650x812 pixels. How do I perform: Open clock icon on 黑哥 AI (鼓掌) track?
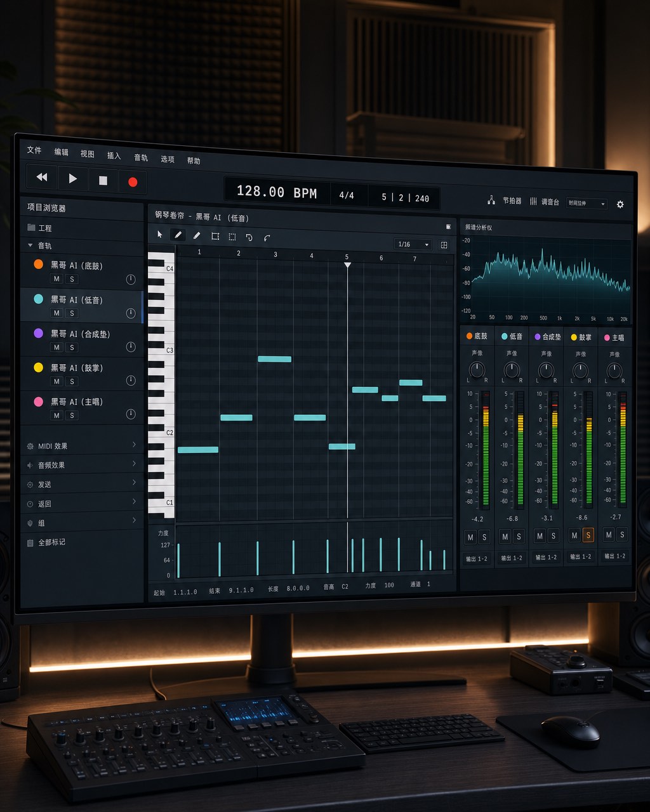tap(131, 380)
